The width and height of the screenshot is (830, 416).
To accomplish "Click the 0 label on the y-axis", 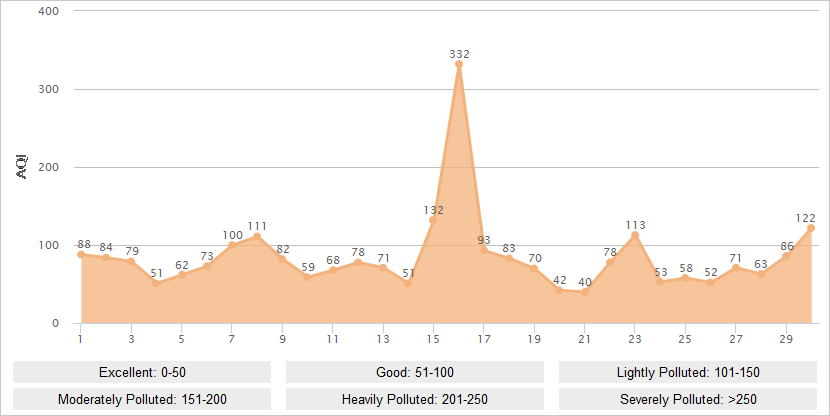I will (56, 323).
